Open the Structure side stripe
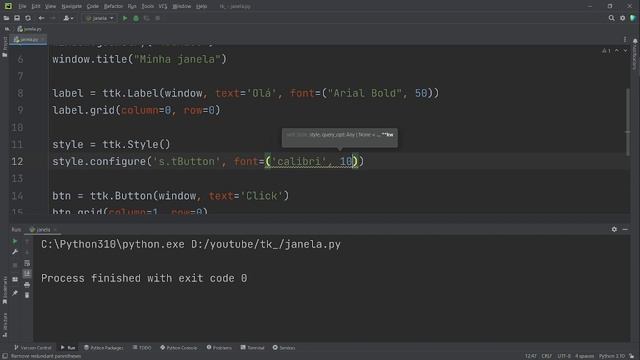The height and width of the screenshot is (360, 640). [4, 324]
